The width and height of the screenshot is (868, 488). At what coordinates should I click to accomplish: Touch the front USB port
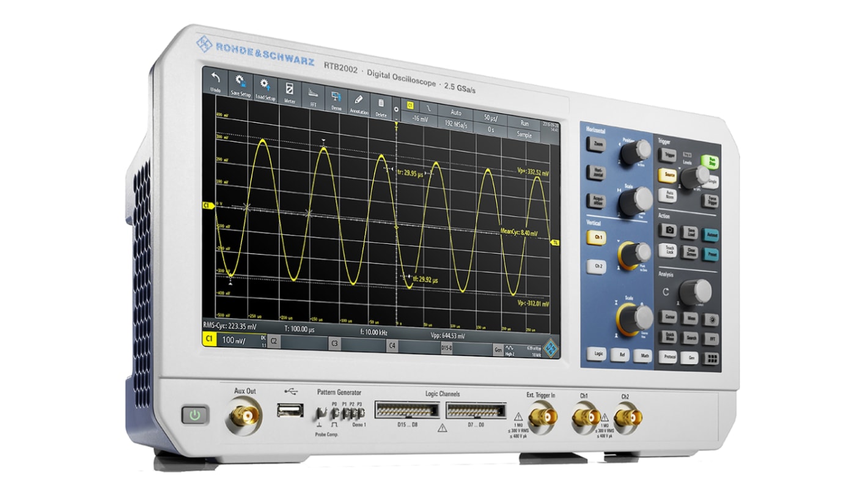click(290, 410)
